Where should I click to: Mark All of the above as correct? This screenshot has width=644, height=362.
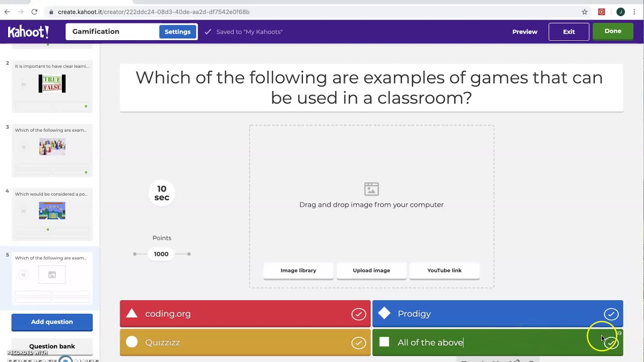(x=611, y=343)
